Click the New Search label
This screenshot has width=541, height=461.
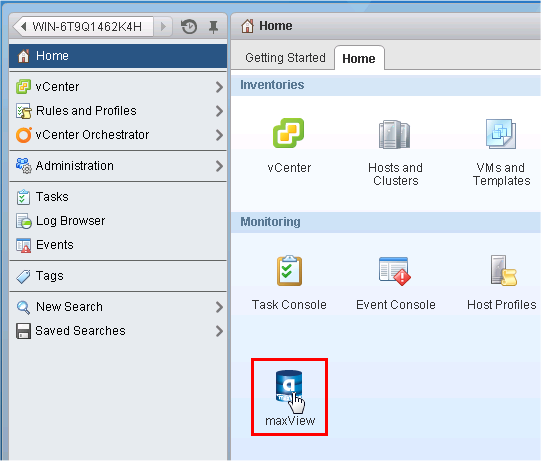click(x=69, y=307)
